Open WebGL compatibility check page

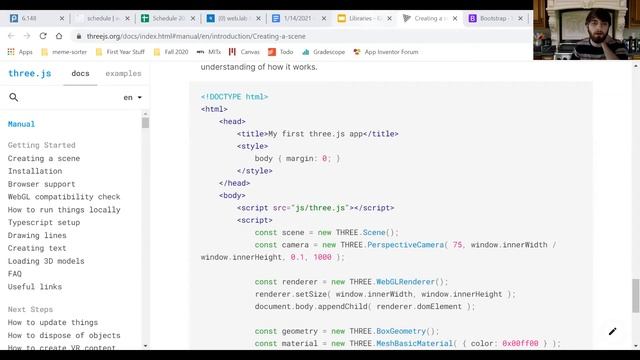click(x=64, y=197)
